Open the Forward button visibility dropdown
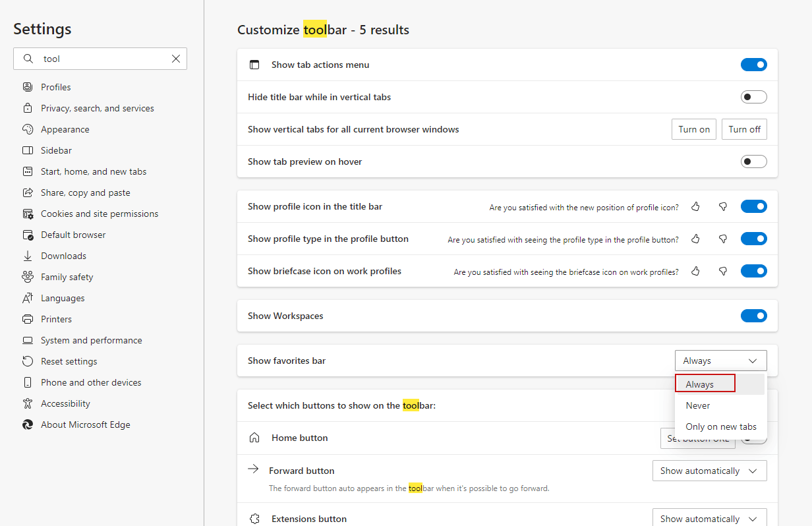 tap(709, 471)
